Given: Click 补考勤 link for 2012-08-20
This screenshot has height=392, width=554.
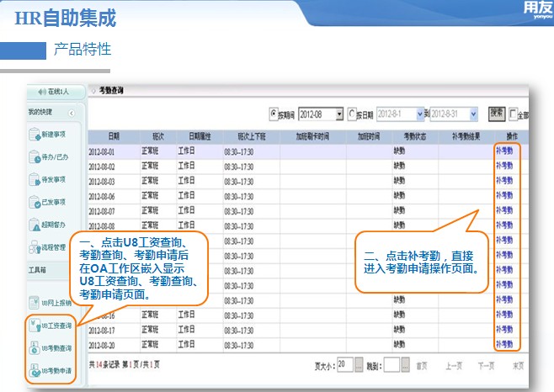Looking at the screenshot, I should tap(504, 344).
